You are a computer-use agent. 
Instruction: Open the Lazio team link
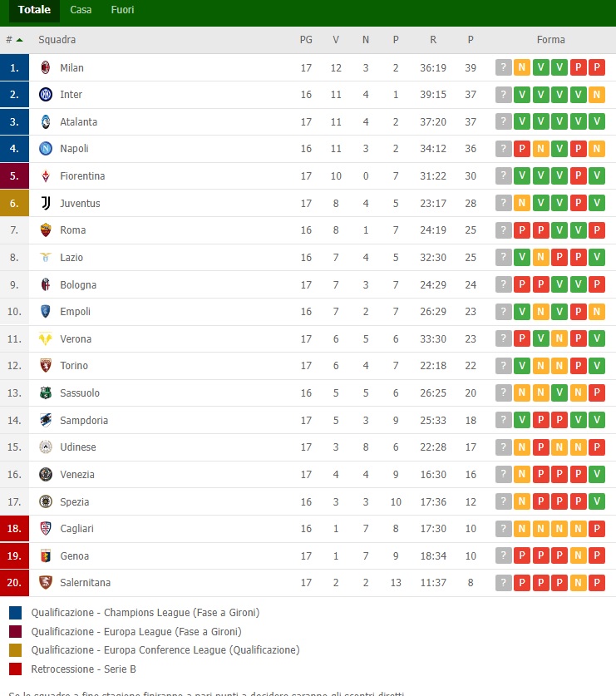pos(71,258)
